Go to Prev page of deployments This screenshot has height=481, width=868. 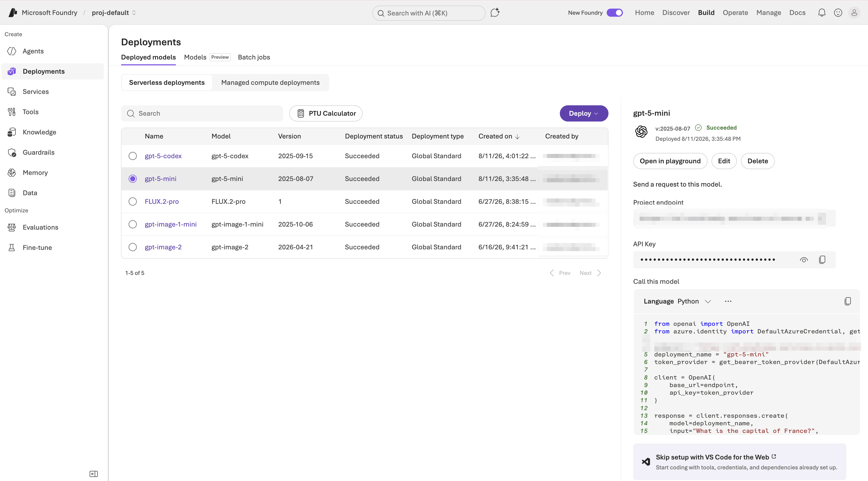click(x=560, y=273)
